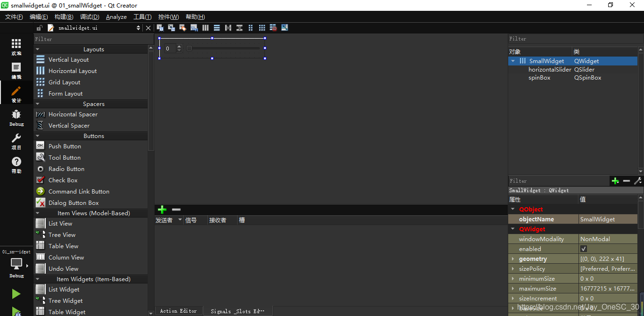Open the Projects (项目) mode
Viewport: 644px width, 316px height.
17,141
